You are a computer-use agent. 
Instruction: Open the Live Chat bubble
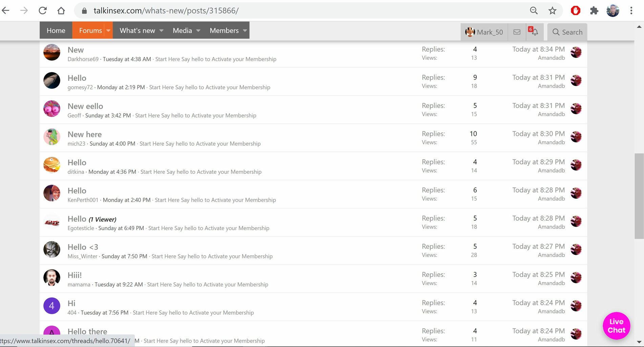point(616,326)
